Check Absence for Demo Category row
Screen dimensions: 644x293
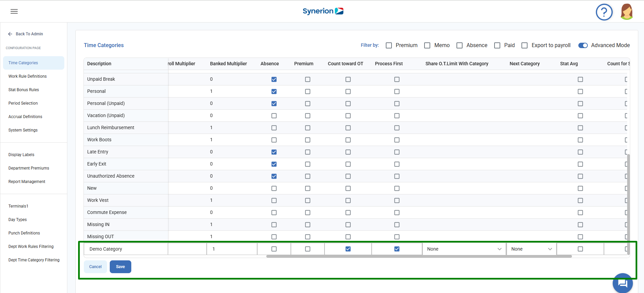[274, 249]
